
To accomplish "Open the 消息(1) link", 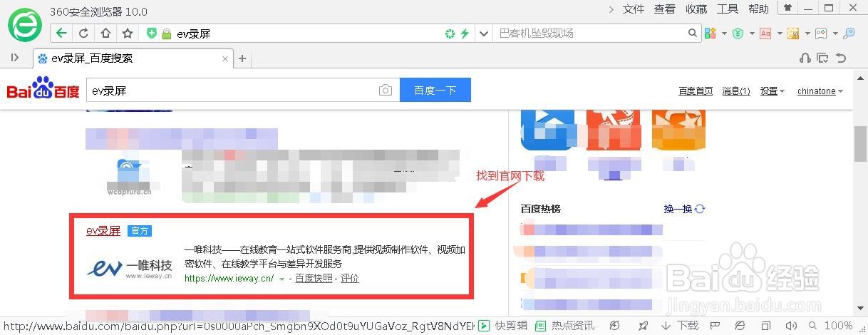I will (736, 91).
